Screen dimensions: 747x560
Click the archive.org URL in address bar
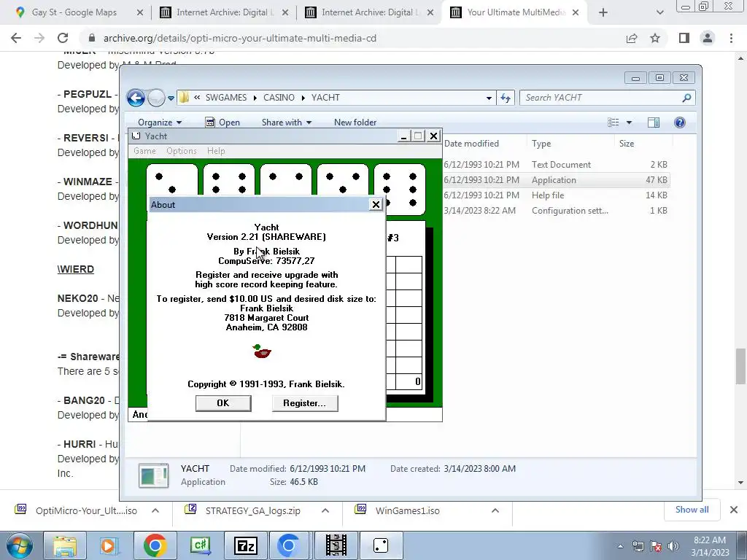tap(239, 38)
